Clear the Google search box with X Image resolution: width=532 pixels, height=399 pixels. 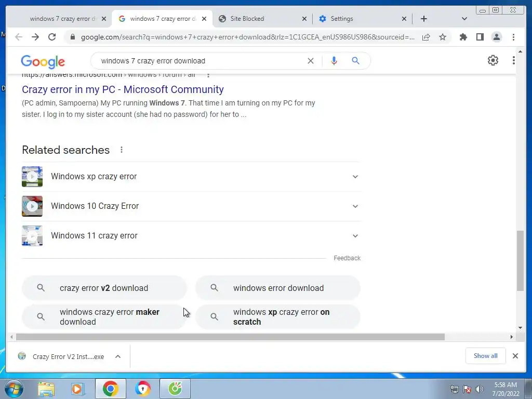pos(311,61)
